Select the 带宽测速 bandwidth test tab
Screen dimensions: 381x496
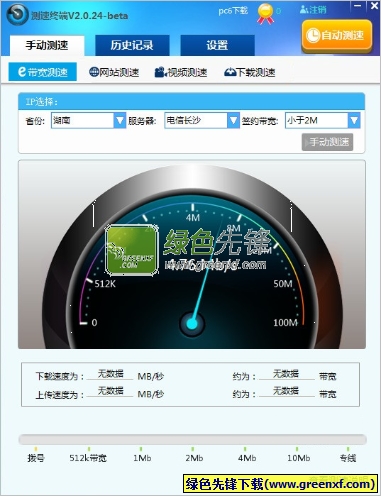pos(42,72)
